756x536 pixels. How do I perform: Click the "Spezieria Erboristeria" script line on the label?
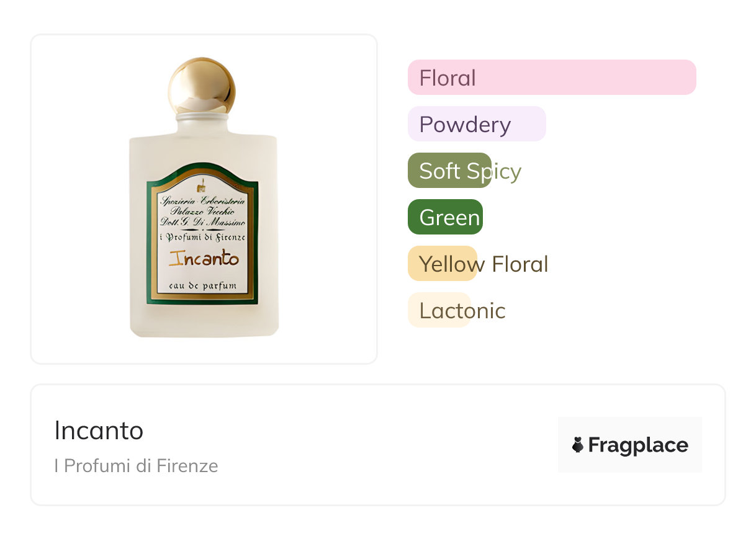(203, 201)
